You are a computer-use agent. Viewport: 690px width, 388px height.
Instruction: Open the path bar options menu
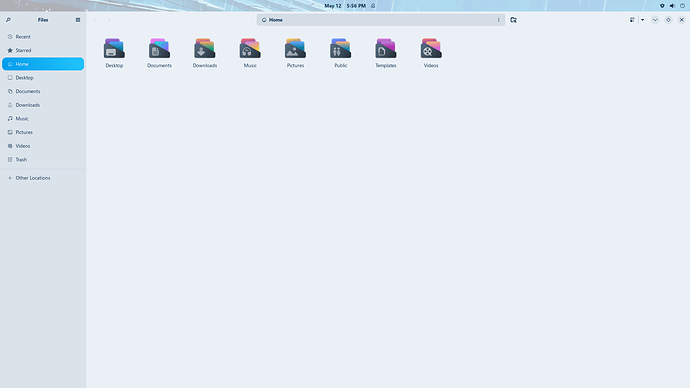[x=499, y=20]
